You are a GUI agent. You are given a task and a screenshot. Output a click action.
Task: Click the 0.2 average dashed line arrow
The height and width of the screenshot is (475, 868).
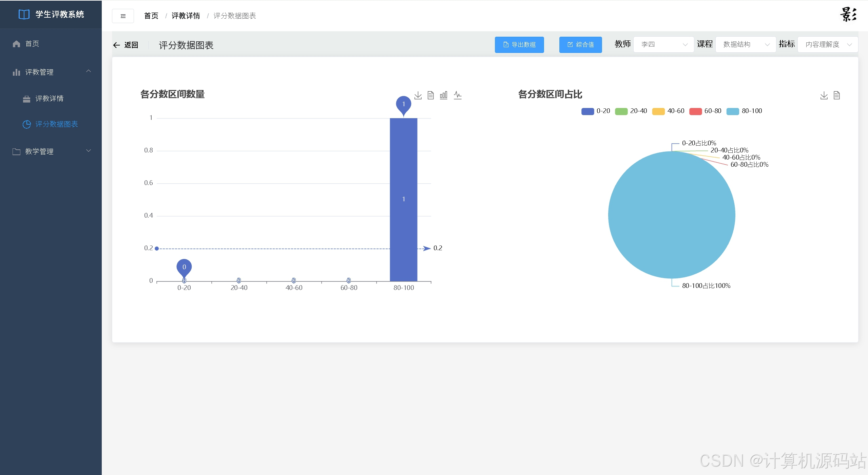tap(426, 249)
